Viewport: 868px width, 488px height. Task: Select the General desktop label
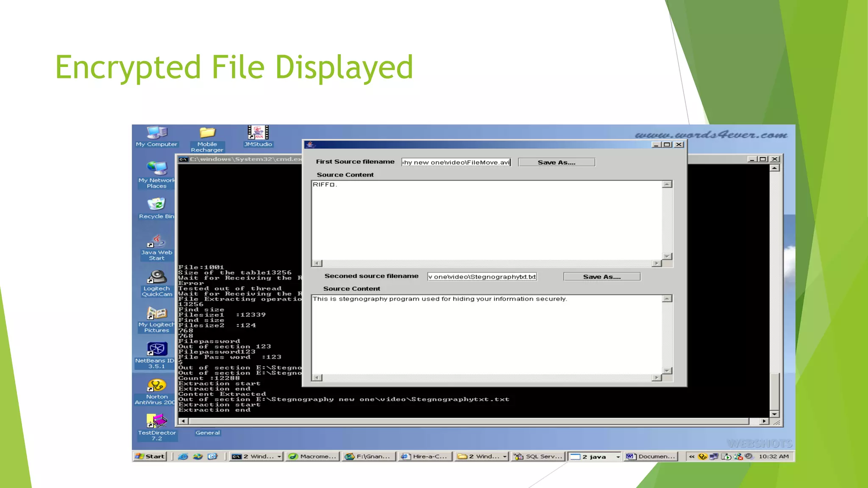click(208, 433)
